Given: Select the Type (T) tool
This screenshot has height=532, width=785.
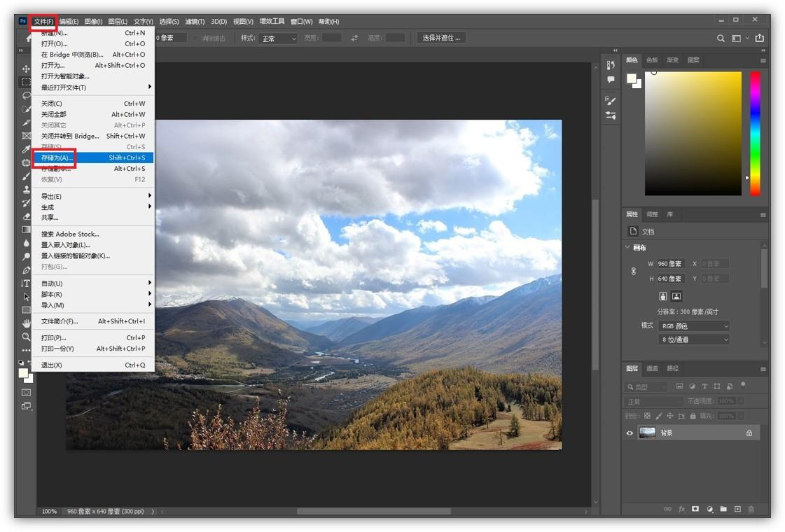Looking at the screenshot, I should 26,283.
